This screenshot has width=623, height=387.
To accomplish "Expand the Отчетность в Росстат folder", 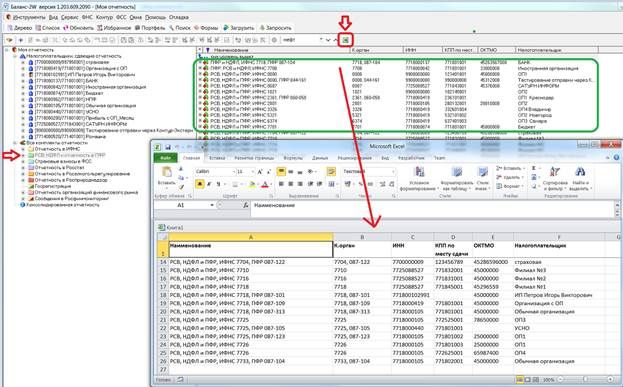I will point(23,168).
